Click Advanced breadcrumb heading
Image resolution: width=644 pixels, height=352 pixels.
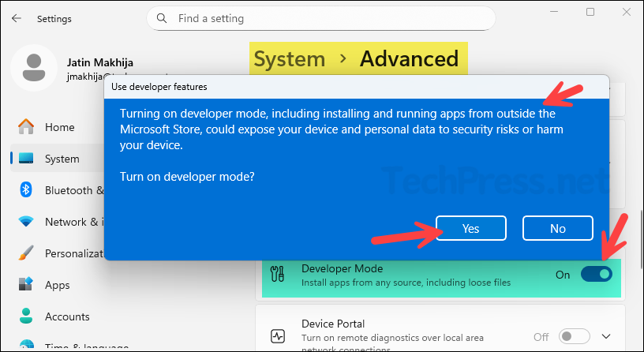tap(409, 58)
